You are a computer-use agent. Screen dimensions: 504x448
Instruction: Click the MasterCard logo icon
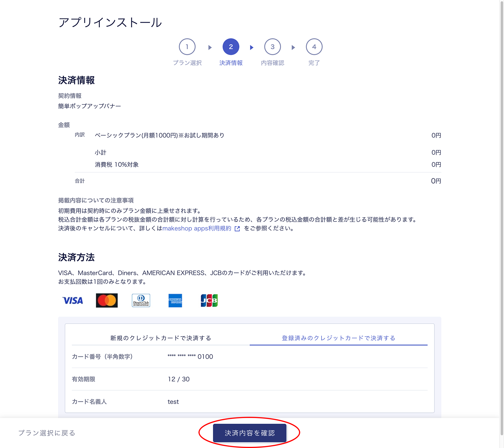pyautogui.click(x=107, y=300)
